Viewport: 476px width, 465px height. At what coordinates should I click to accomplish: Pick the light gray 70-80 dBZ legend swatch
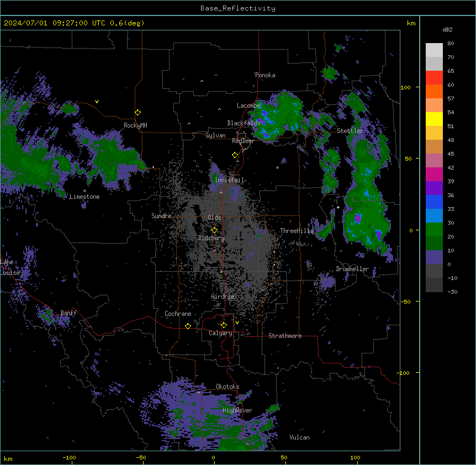pos(434,50)
